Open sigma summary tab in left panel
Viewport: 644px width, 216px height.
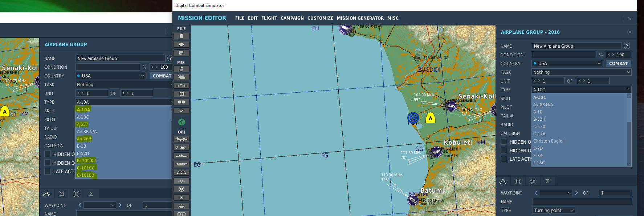click(91, 194)
